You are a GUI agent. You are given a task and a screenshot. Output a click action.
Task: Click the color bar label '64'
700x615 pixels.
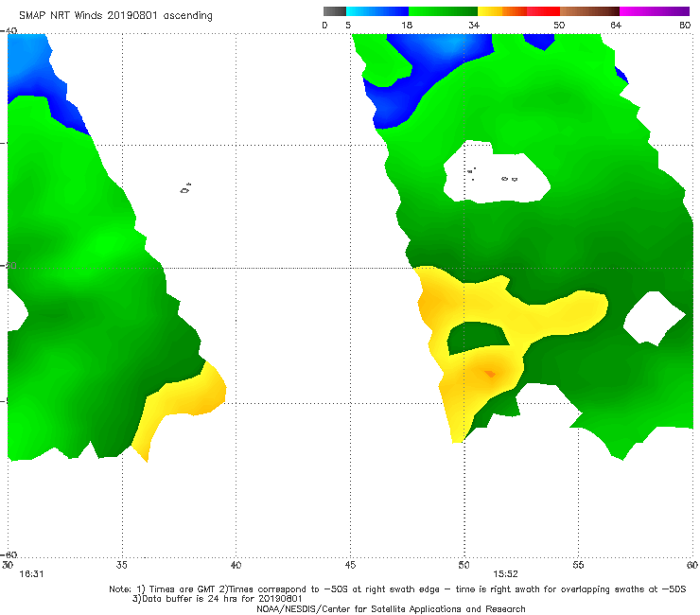tap(616, 26)
